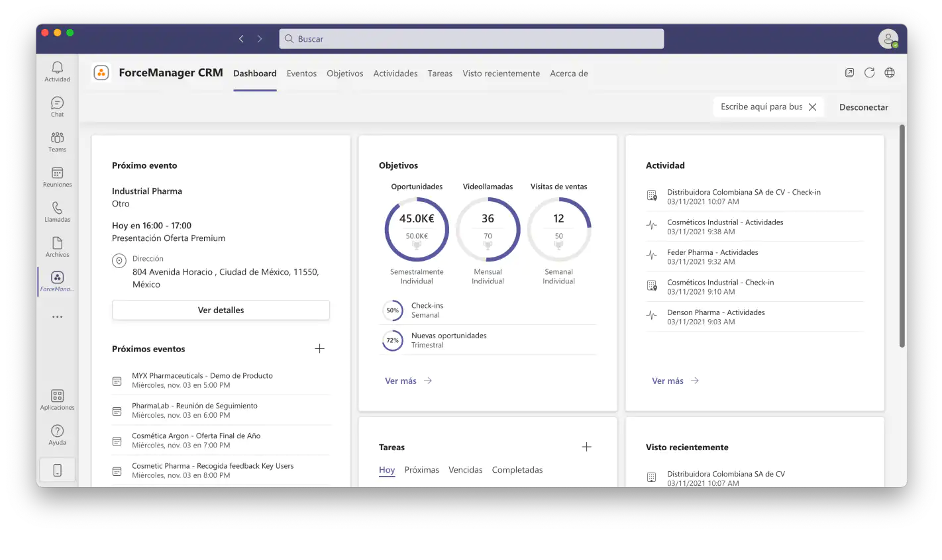Click the dashboard vertical scrollbar
The height and width of the screenshot is (560, 942).
[902, 236]
